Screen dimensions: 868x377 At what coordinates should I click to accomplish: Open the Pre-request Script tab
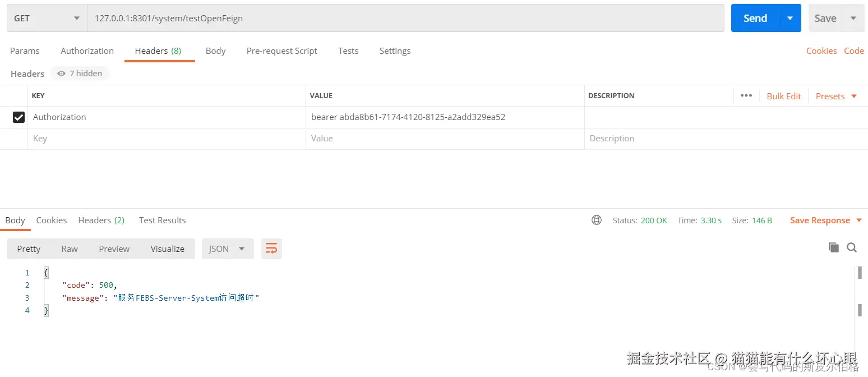(281, 50)
